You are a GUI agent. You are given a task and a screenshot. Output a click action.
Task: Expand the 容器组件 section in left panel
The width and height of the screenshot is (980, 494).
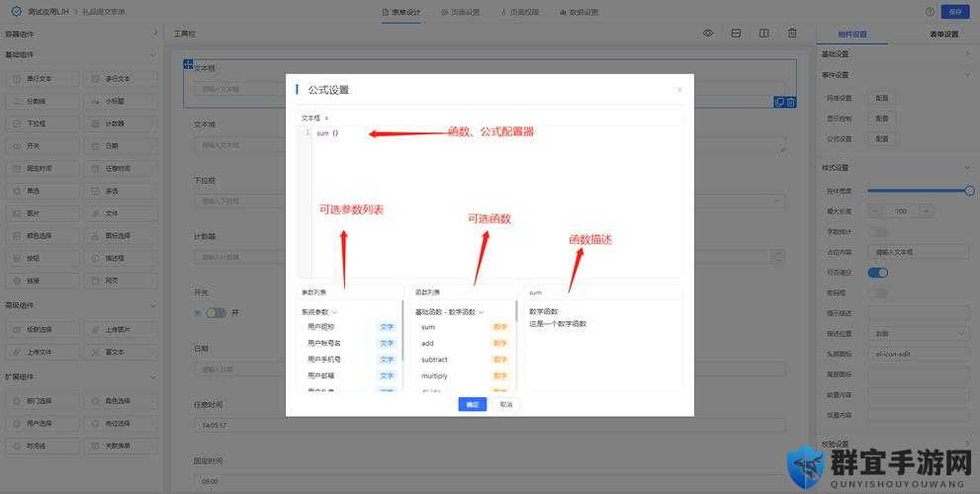pyautogui.click(x=81, y=34)
